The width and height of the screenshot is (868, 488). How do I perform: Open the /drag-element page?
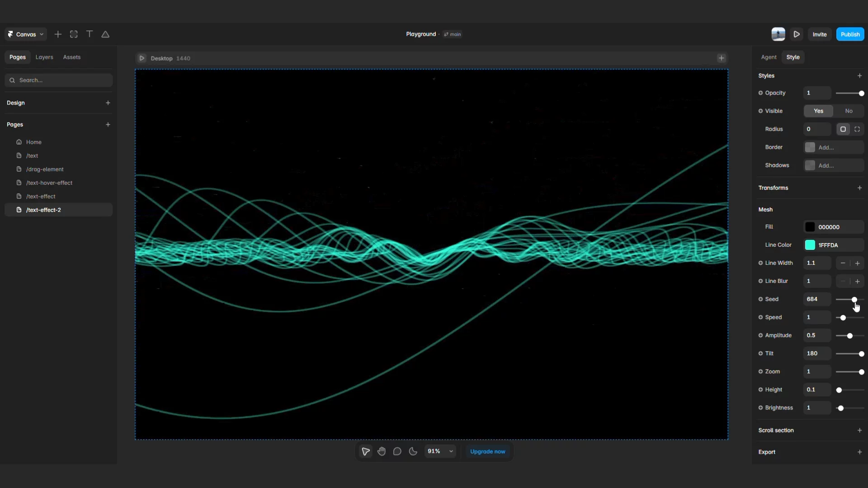click(59, 169)
